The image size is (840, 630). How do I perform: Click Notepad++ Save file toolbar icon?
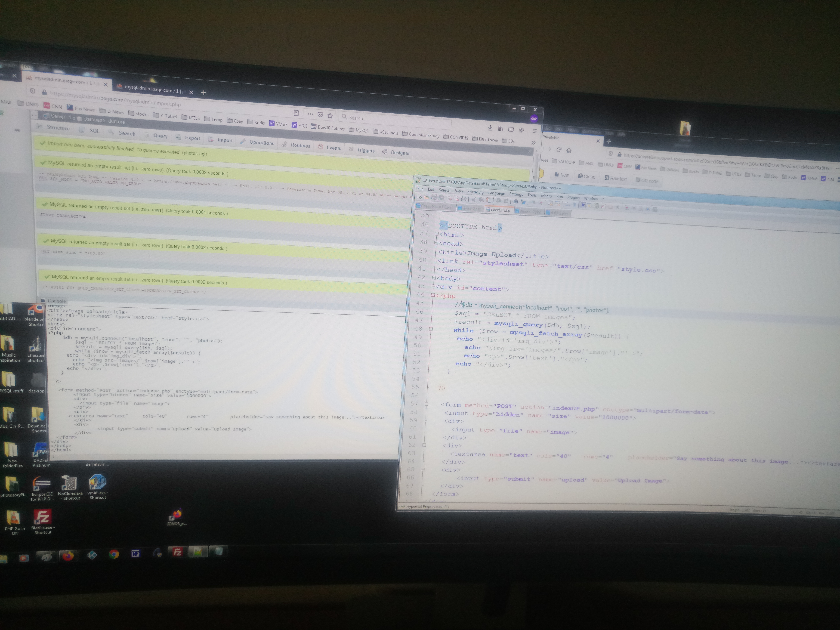coord(434,197)
